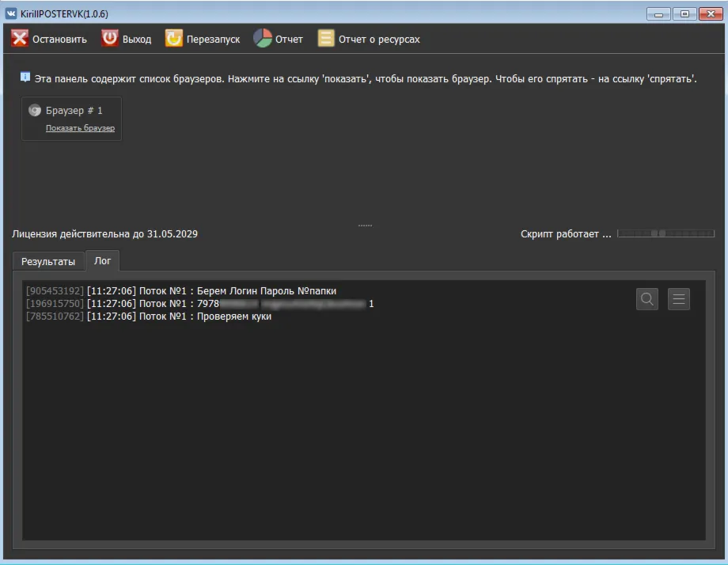Switch to the Результаты tab
The image size is (728, 565).
(48, 261)
